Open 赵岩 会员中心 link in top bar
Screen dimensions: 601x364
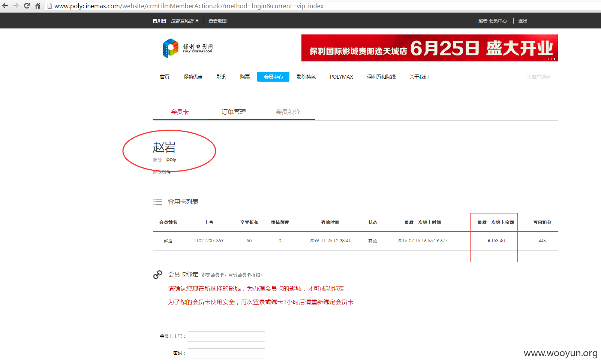point(492,21)
